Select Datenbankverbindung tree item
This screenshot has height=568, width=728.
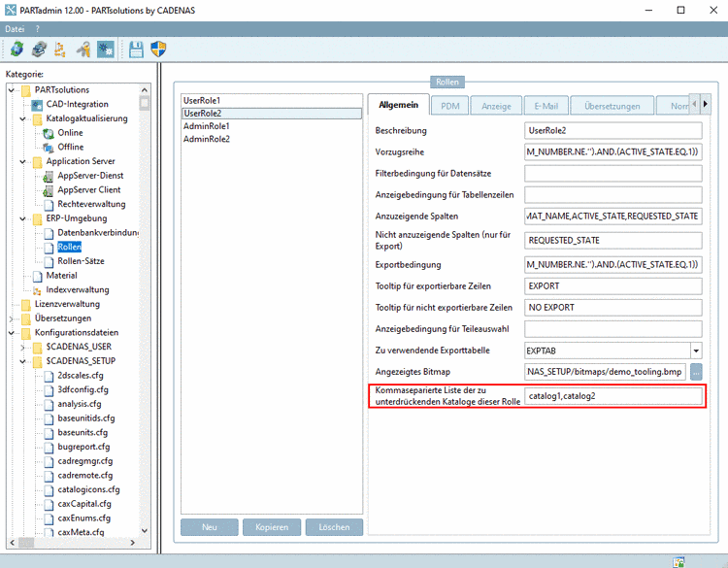point(98,233)
